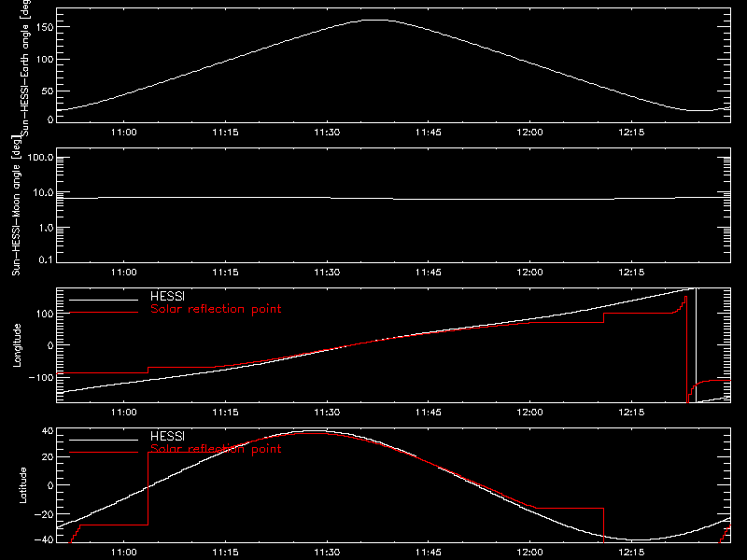Click 'Solar reflection point' legend in Latitude plot
The height and width of the screenshot is (560, 747).
[x=216, y=449]
